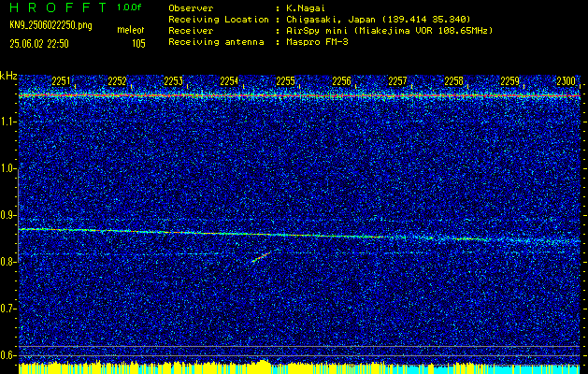Click the 2256 time marker
588x374 pixels.
(x=341, y=81)
